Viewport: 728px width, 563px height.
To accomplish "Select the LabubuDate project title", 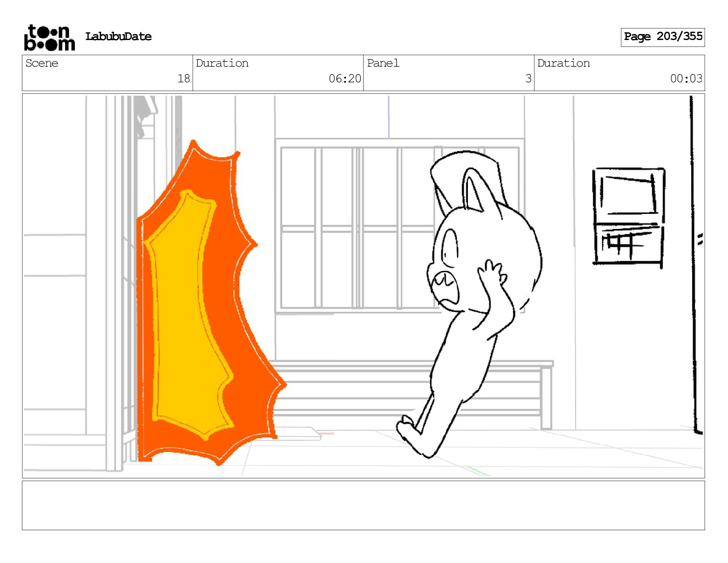I will (x=119, y=36).
